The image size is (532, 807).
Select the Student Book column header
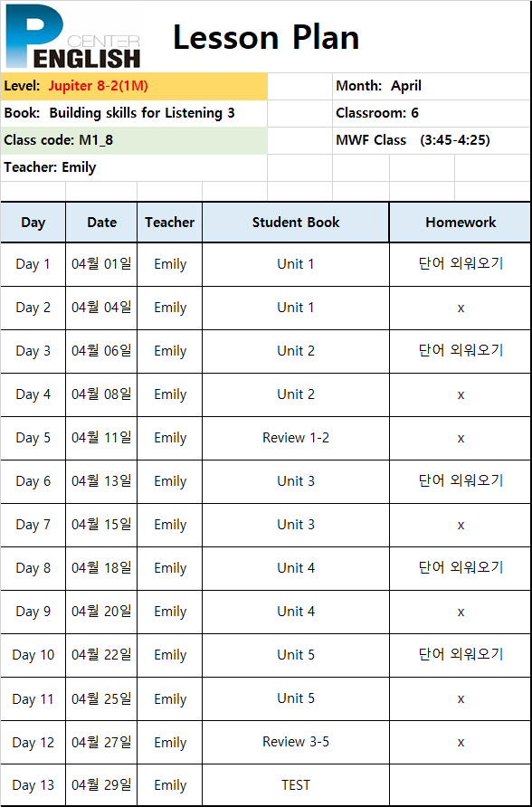[296, 223]
